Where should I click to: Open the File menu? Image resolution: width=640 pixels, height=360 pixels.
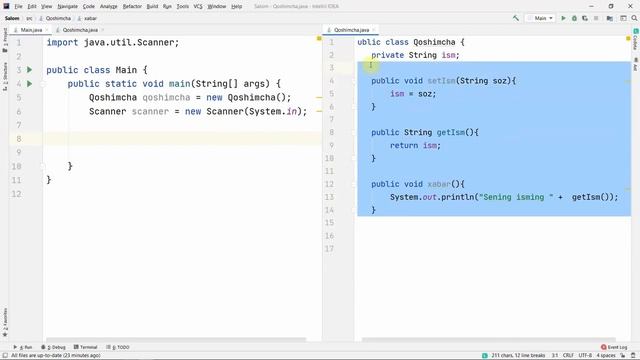click(18, 7)
